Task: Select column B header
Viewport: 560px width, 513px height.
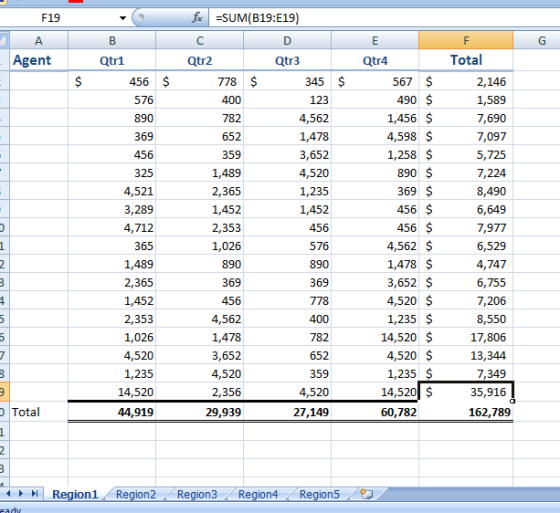Action: [112, 40]
